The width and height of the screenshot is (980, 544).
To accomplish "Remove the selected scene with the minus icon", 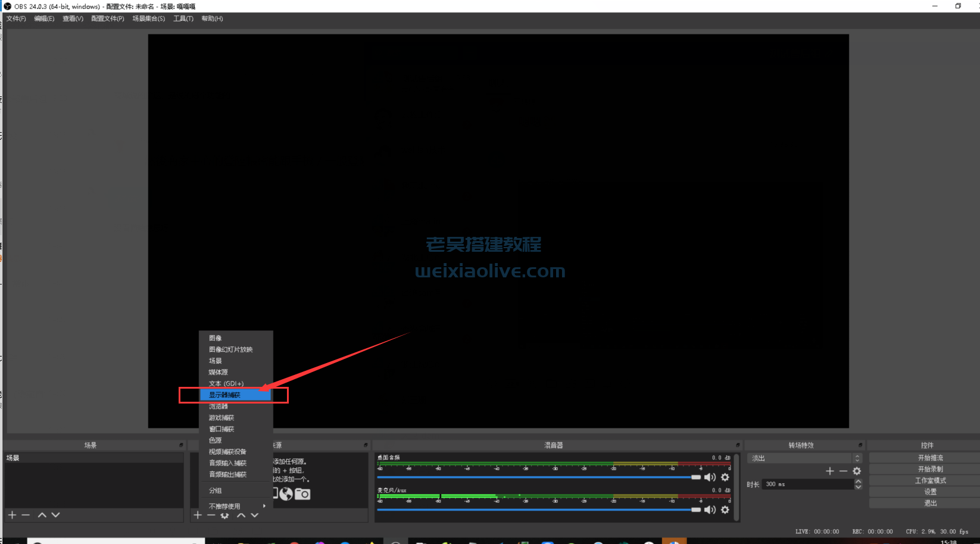I will click(x=26, y=515).
